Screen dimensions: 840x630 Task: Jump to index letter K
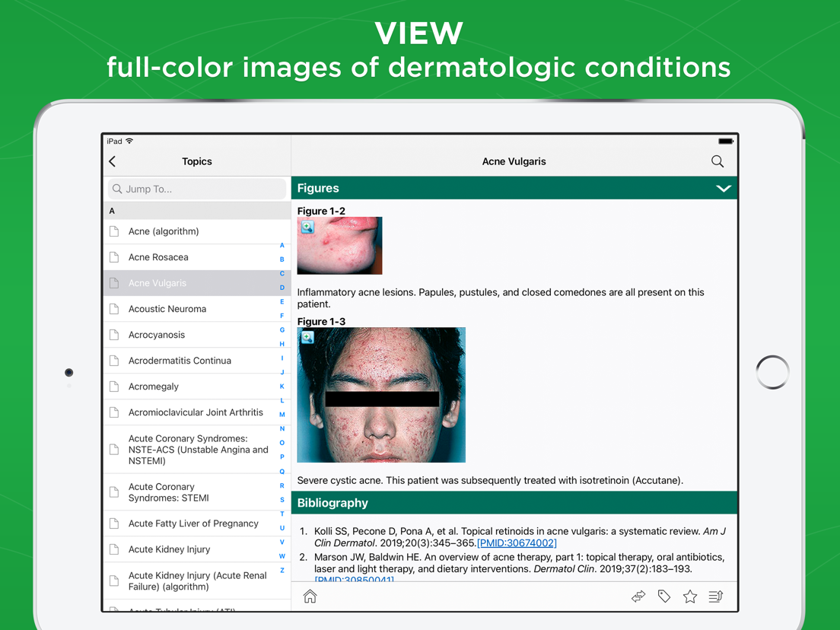point(282,387)
